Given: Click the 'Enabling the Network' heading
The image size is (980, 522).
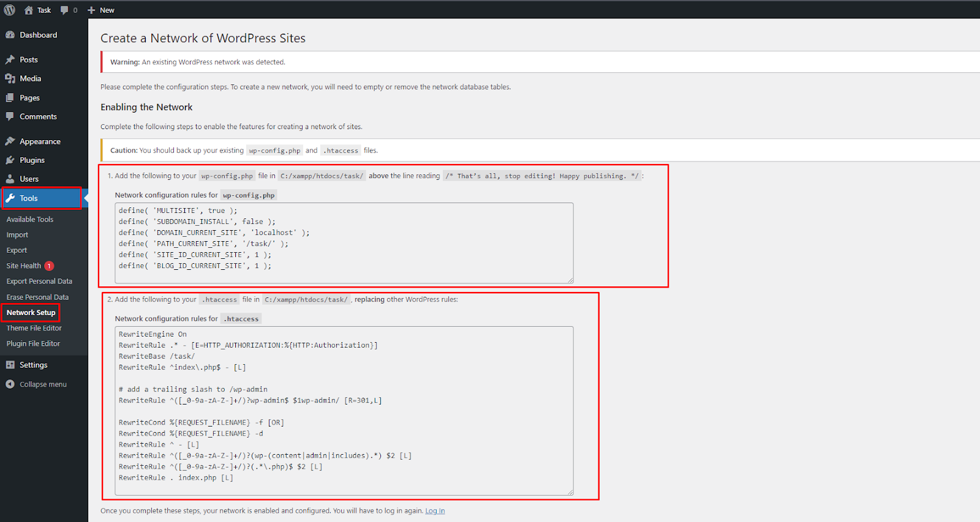Looking at the screenshot, I should [146, 107].
